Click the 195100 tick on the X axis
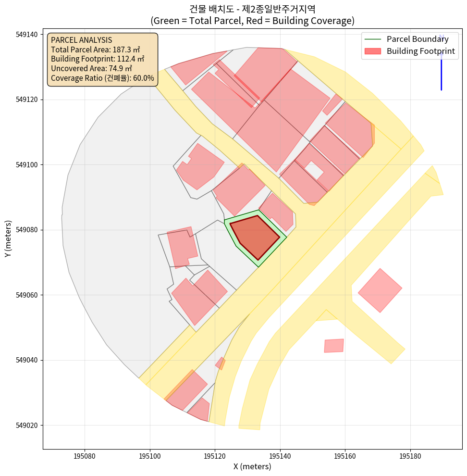 150,455
